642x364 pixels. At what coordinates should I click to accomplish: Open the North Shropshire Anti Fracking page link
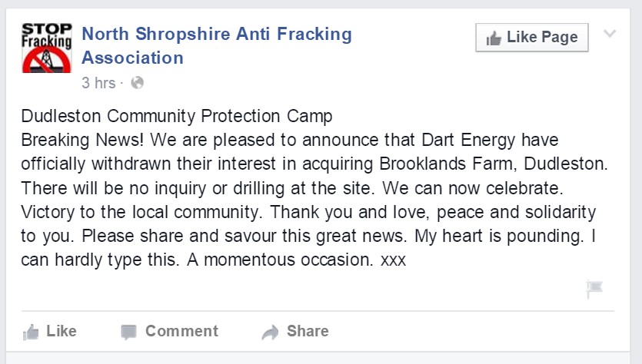point(216,34)
